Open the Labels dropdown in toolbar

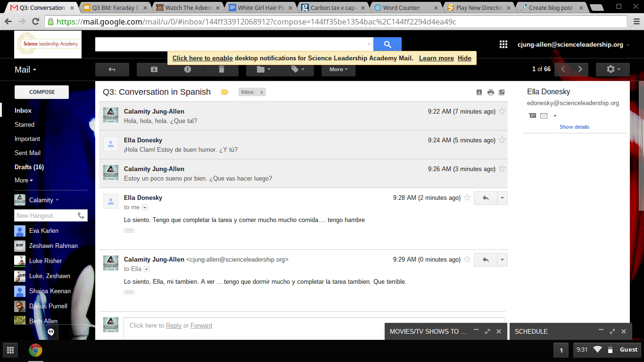(x=297, y=69)
